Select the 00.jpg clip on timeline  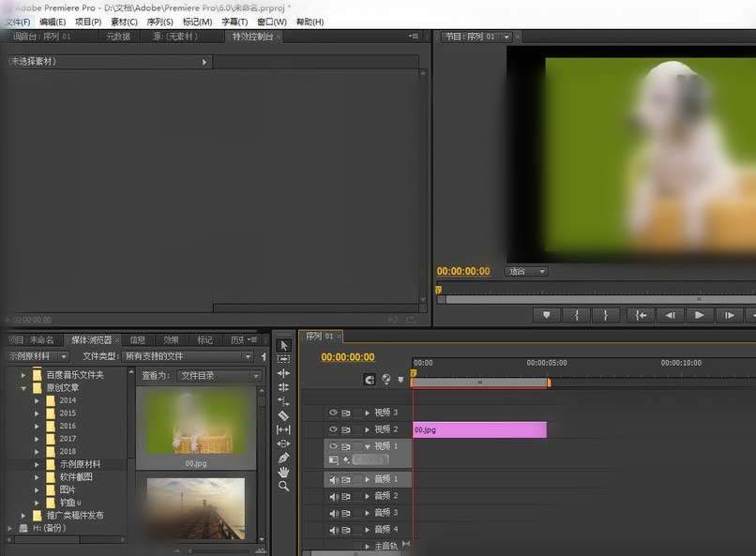(x=478, y=429)
